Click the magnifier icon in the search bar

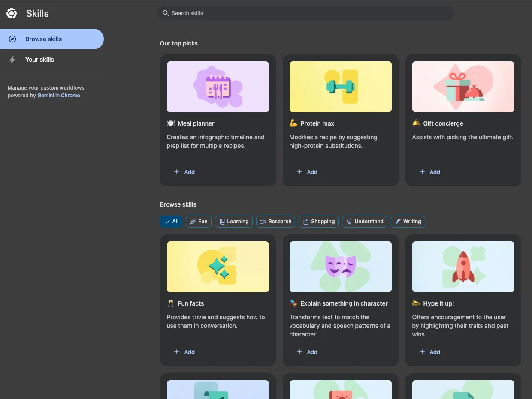coord(166,13)
